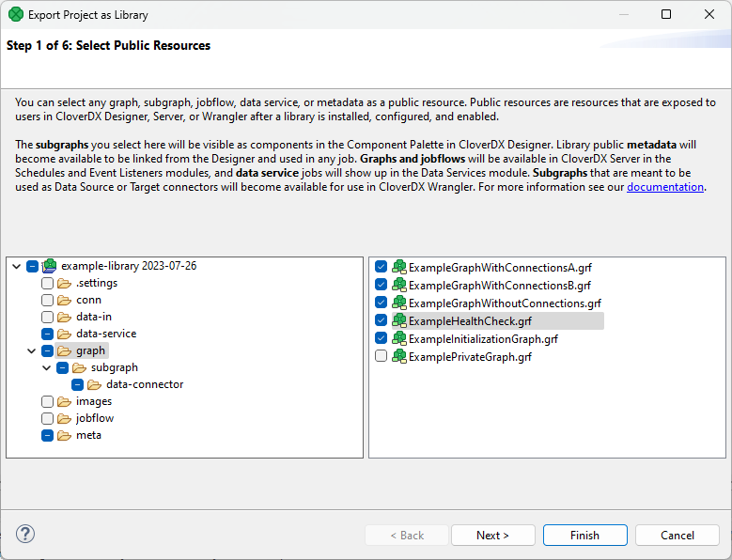Check the data-in folder checkbox
The height and width of the screenshot is (560, 732).
[x=47, y=317]
